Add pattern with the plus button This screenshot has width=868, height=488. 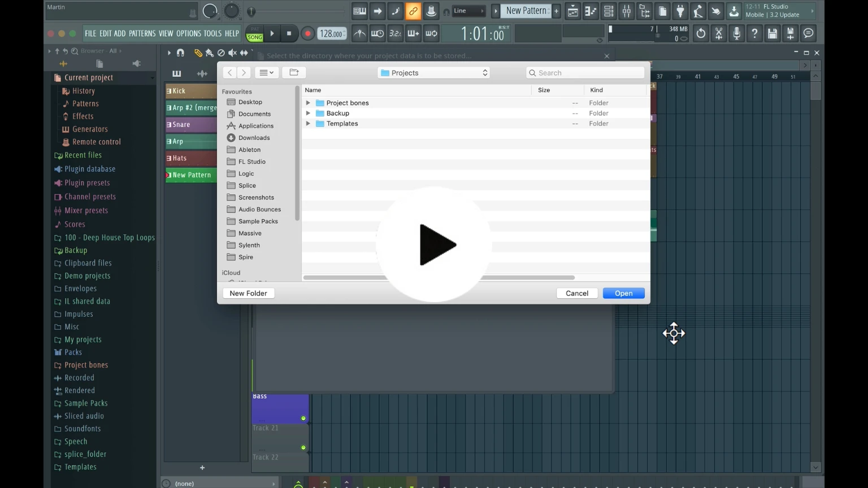[556, 11]
